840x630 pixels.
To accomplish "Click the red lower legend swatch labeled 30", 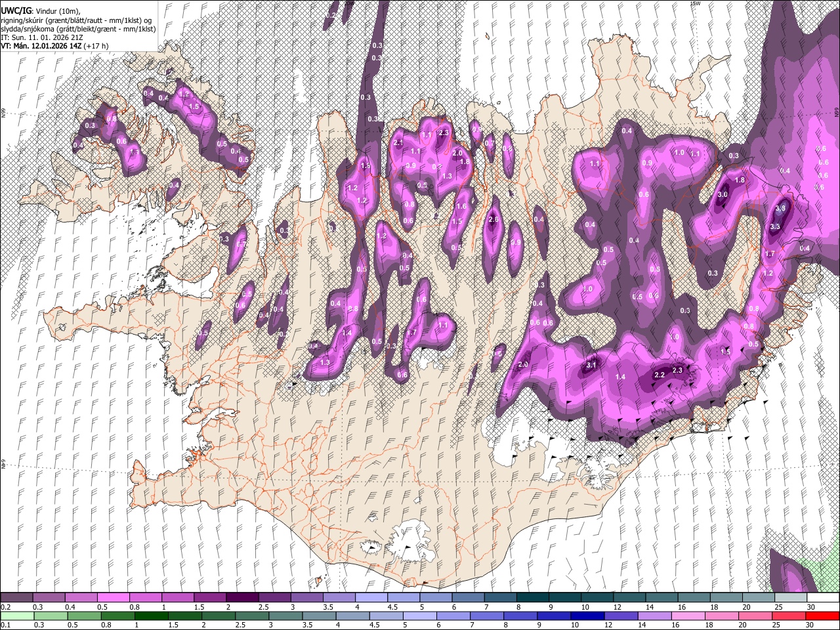I will pyautogui.click(x=822, y=616).
